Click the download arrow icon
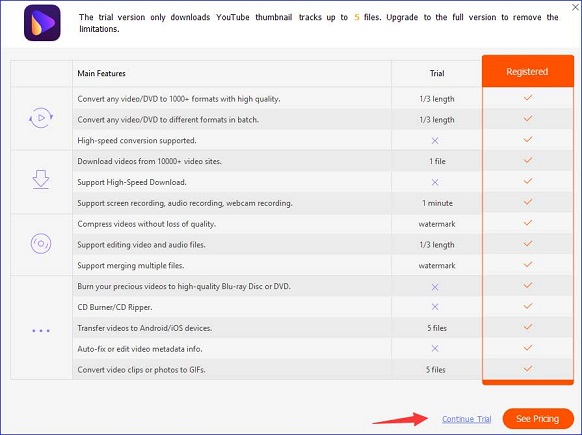 pyautogui.click(x=41, y=180)
